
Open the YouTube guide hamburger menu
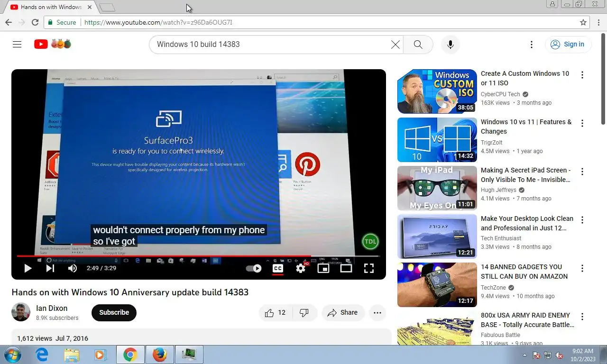(x=17, y=44)
